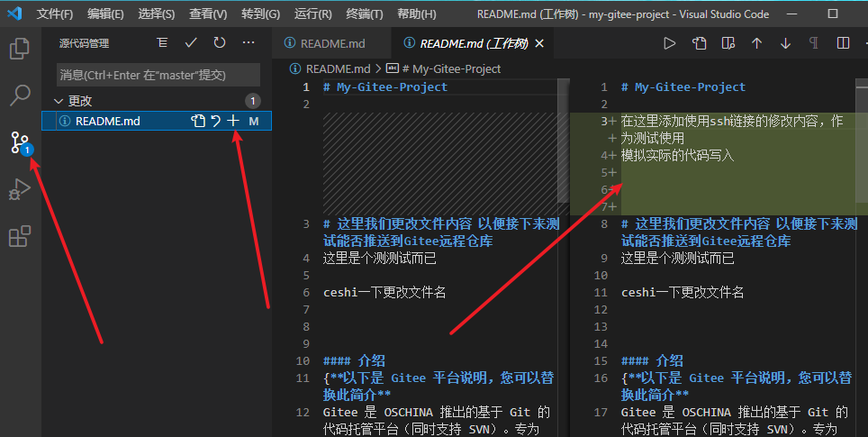868x437 pixels.
Task: Split editor with layout icon
Action: coord(843,43)
